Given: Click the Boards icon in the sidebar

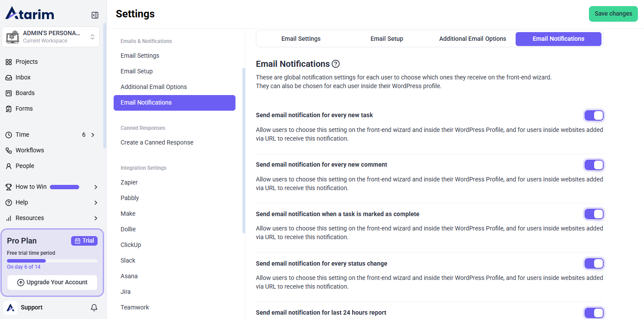Looking at the screenshot, I should click(x=9, y=93).
